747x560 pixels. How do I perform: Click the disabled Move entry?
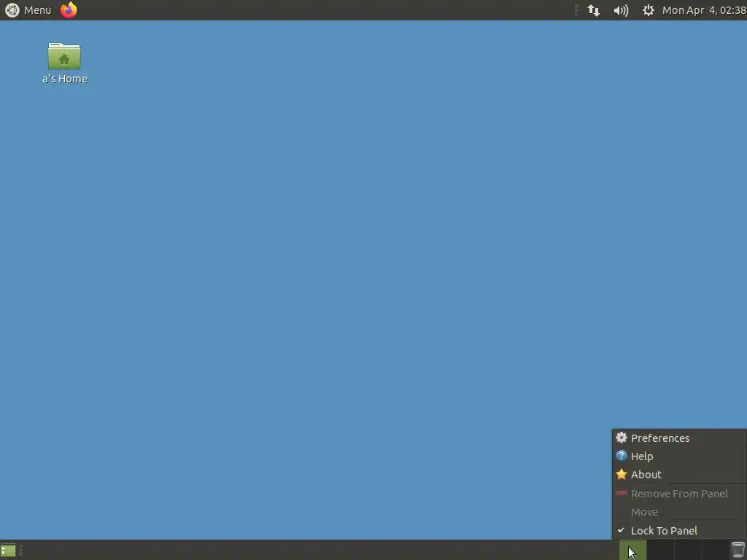click(x=679, y=512)
